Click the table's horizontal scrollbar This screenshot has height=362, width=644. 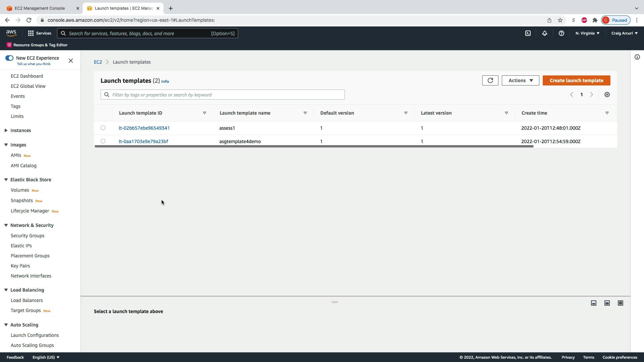click(x=314, y=146)
